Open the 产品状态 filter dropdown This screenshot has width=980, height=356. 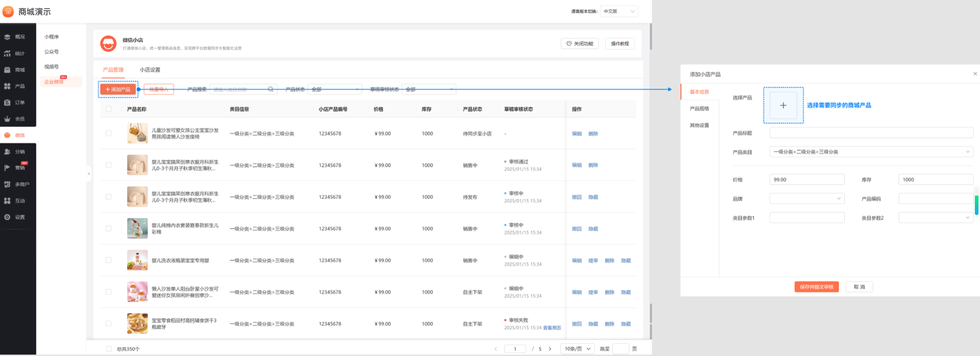pos(335,89)
